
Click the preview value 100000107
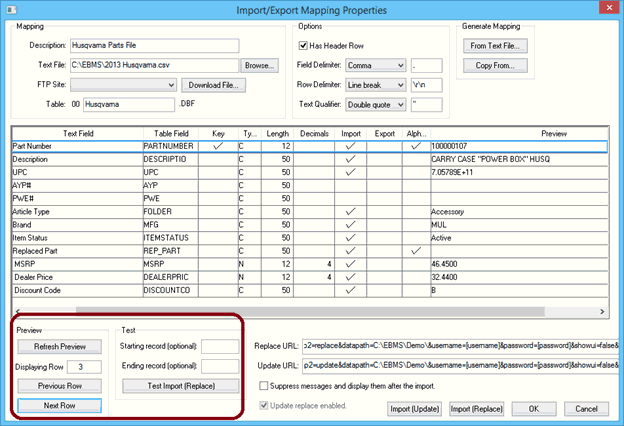point(449,146)
